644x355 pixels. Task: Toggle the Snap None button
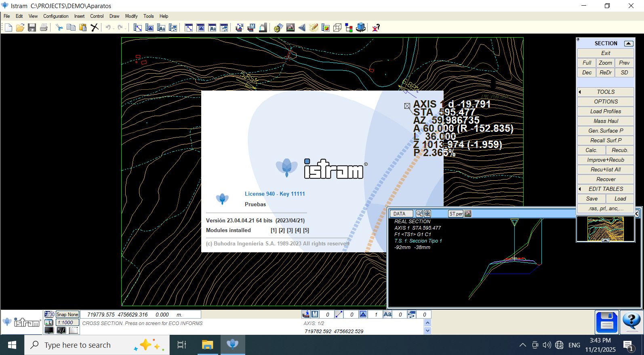click(67, 314)
